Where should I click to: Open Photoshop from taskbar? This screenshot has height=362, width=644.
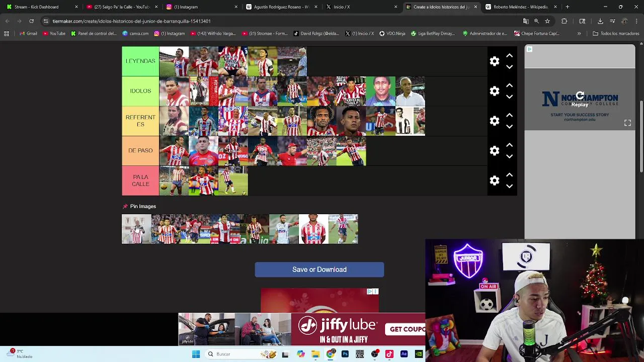[345, 354]
